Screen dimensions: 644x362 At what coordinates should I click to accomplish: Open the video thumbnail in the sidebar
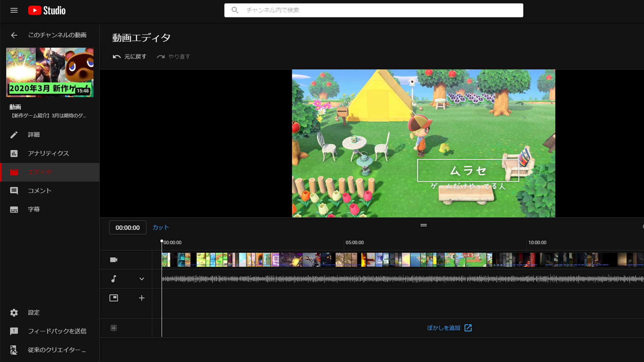pos(50,72)
